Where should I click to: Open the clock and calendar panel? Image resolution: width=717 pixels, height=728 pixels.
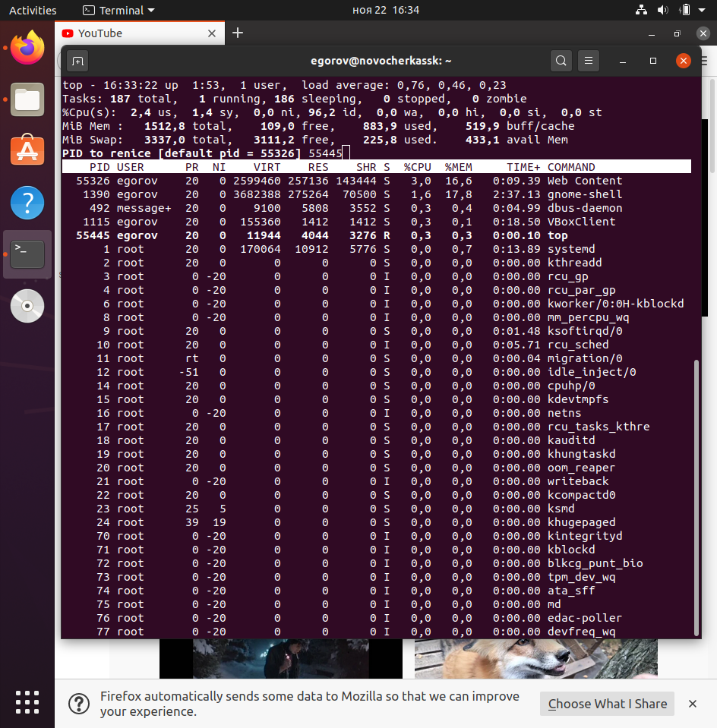tap(386, 11)
